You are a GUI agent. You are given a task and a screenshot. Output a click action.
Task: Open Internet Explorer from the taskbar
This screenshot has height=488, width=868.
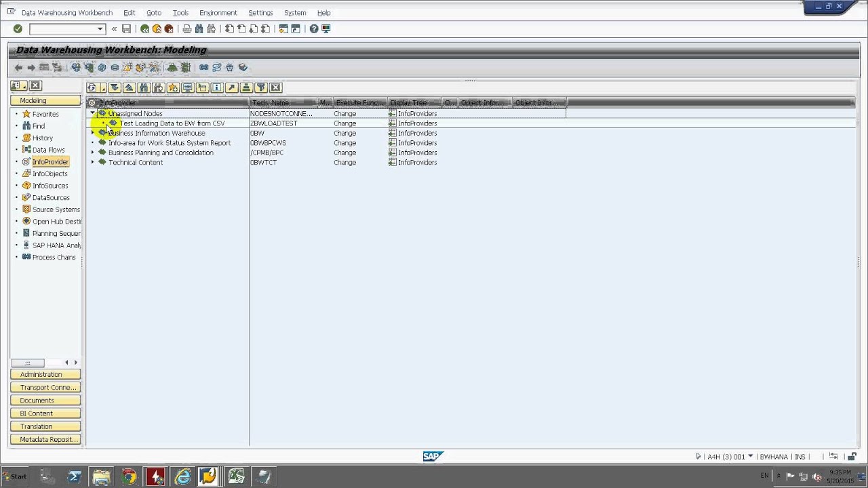tap(182, 477)
